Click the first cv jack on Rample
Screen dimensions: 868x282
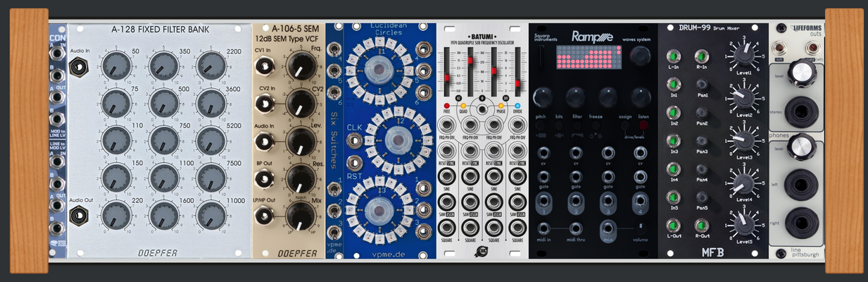[x=543, y=152]
